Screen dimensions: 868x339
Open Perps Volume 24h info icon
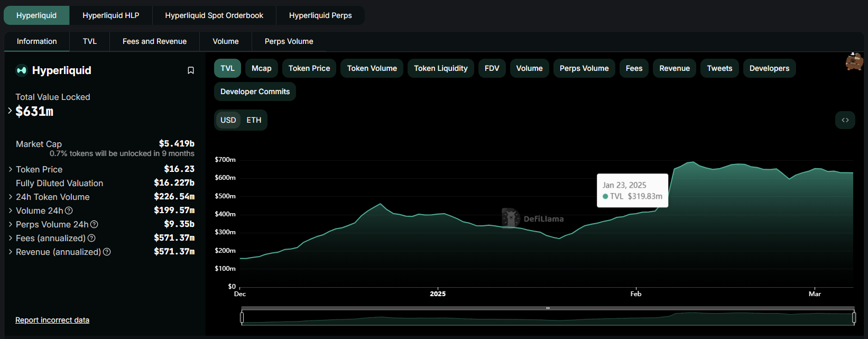pos(94,224)
